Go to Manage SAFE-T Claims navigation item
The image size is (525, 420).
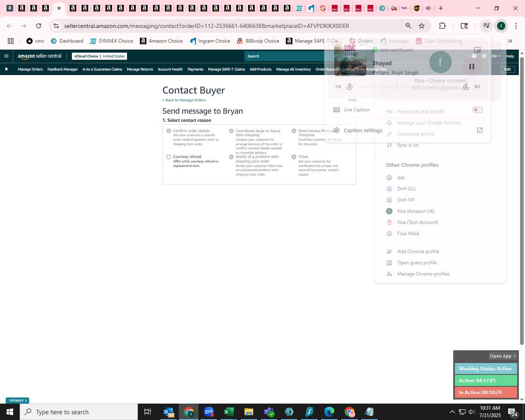[226, 69]
